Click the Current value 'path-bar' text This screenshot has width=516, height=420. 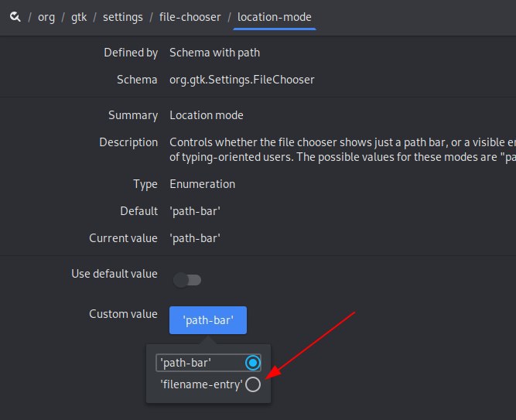[x=195, y=238]
